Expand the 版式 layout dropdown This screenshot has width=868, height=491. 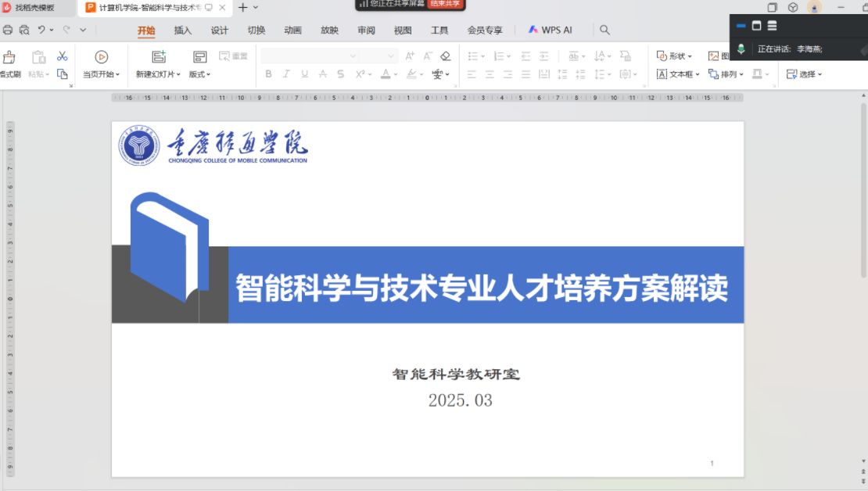coord(200,74)
